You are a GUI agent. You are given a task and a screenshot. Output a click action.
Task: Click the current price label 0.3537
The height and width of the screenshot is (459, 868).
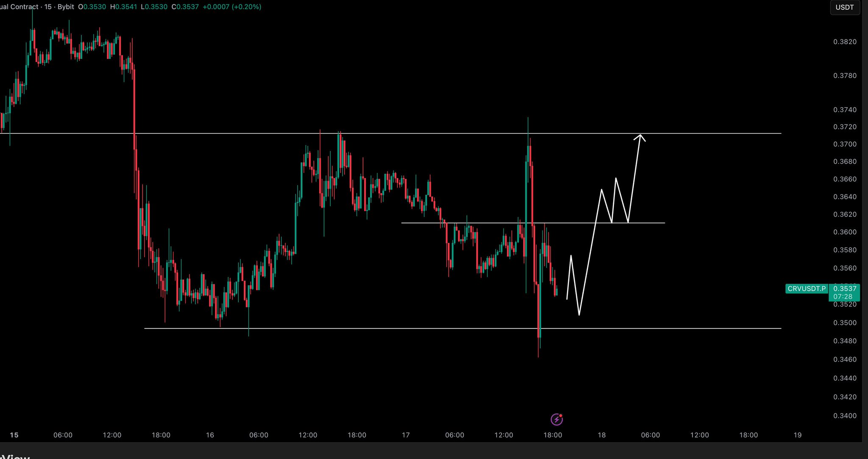(x=844, y=289)
